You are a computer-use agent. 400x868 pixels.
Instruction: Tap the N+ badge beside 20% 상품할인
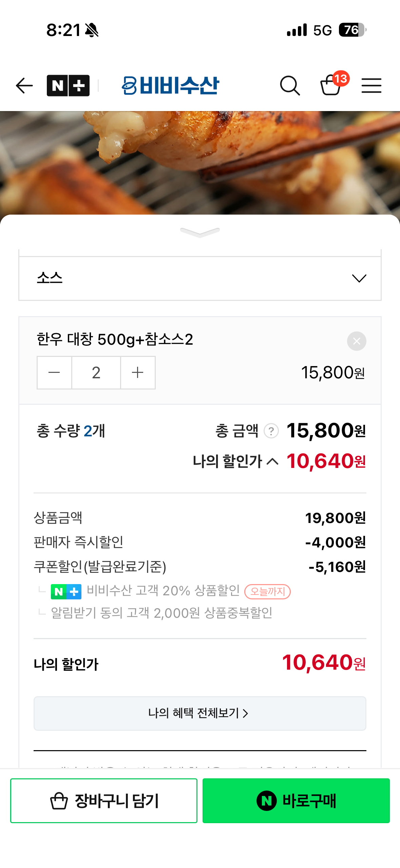click(66, 592)
